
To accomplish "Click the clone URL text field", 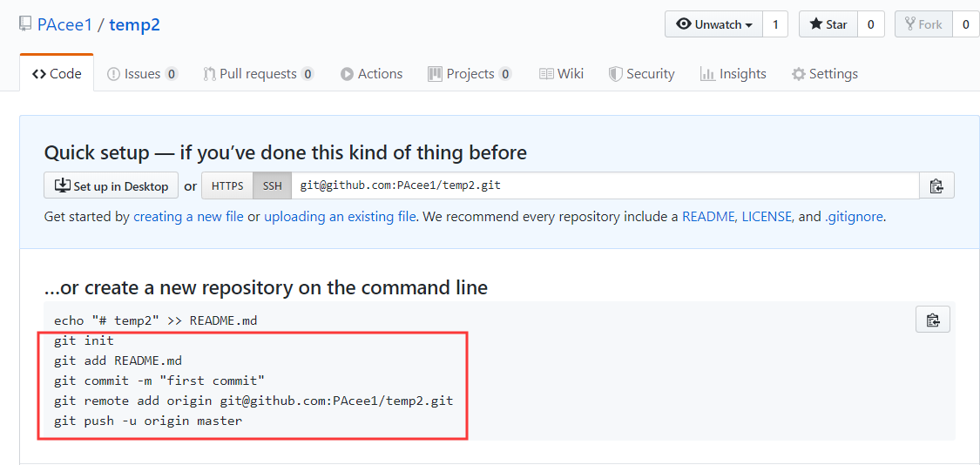I will point(605,185).
